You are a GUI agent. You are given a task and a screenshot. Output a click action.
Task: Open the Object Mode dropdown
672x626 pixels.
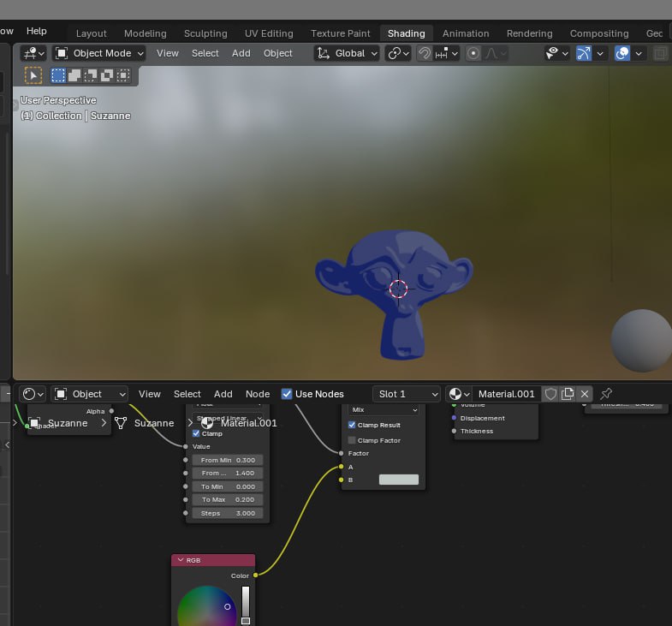pyautogui.click(x=99, y=53)
